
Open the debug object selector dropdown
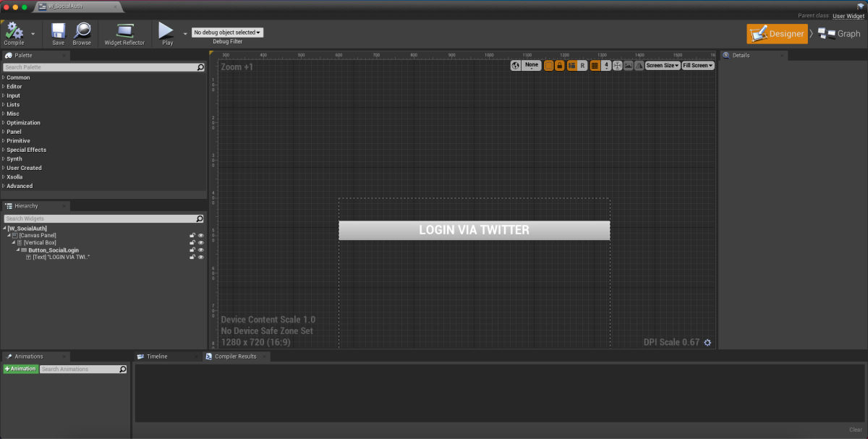pos(227,33)
